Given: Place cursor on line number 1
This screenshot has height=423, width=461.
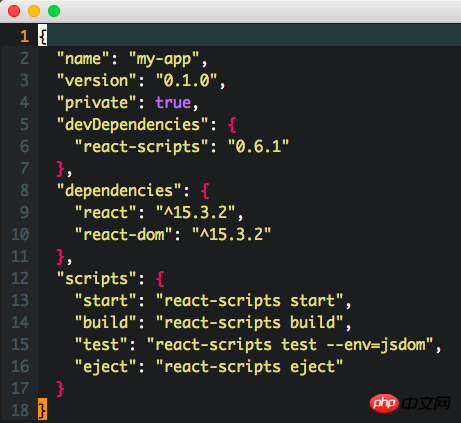Looking at the screenshot, I should [x=24, y=36].
